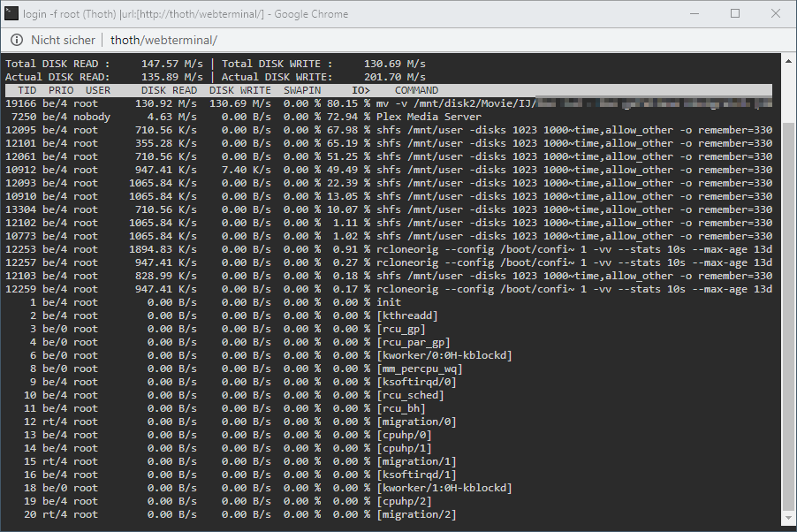The image size is (797, 532).
Task: Click the [ksoftirqd/1] process
Action: tap(416, 475)
